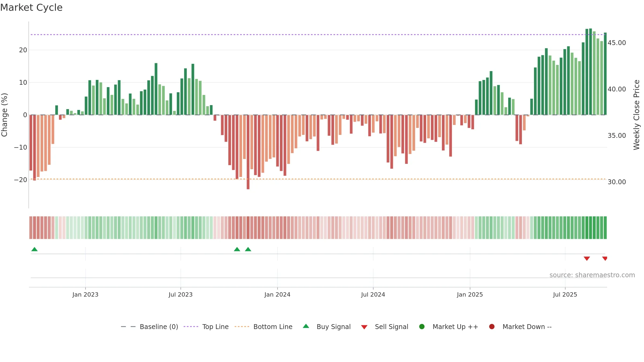Click the Jan 2023 x-axis label
Viewport: 644px width, 362px height.
coord(85,295)
